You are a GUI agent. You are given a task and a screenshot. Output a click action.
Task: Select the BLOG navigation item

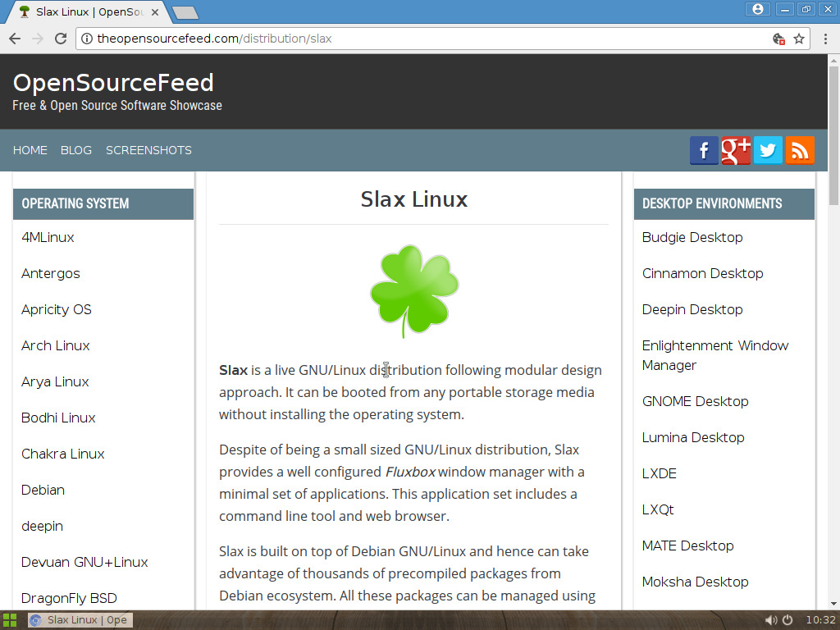click(x=75, y=150)
